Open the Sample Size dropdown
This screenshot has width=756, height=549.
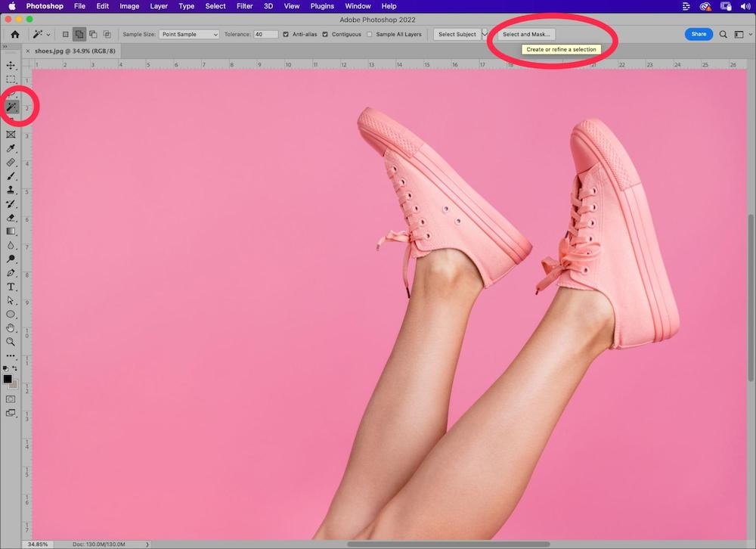click(x=189, y=34)
